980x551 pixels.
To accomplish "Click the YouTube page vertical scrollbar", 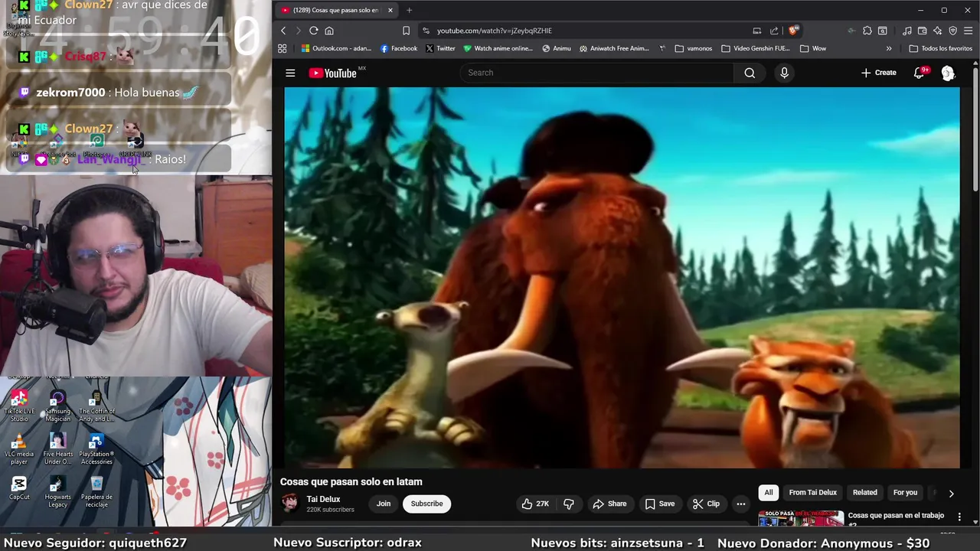I will [x=975, y=130].
